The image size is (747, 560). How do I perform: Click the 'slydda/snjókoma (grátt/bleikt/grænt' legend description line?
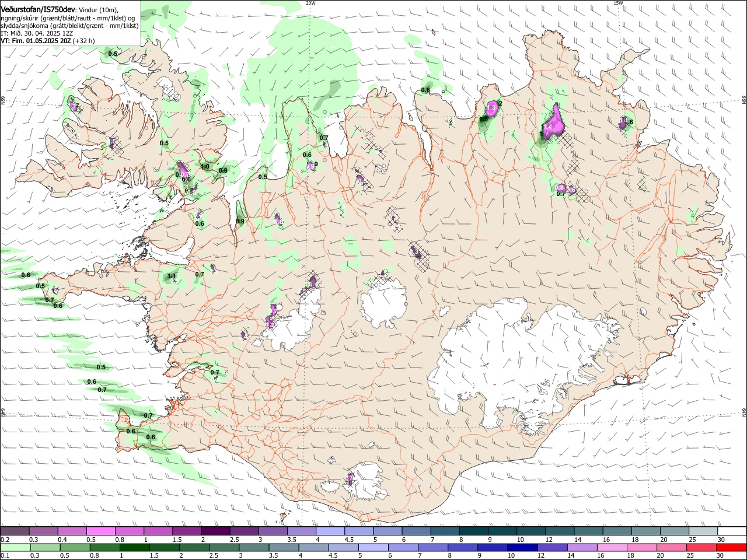click(x=69, y=26)
